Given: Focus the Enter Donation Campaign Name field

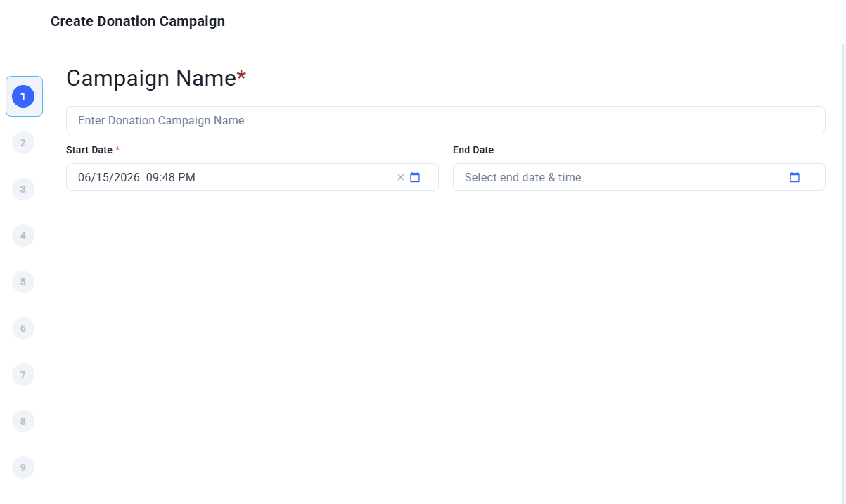Looking at the screenshot, I should (x=446, y=120).
